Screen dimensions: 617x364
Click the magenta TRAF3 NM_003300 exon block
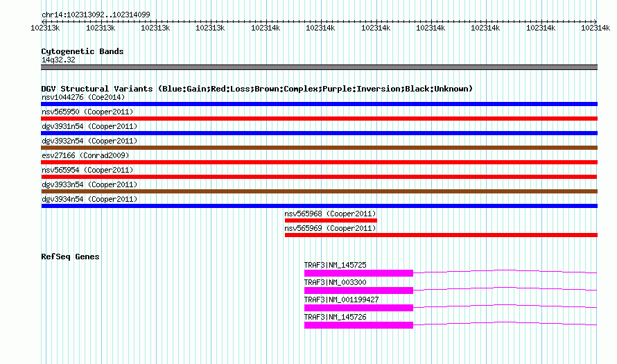click(358, 291)
